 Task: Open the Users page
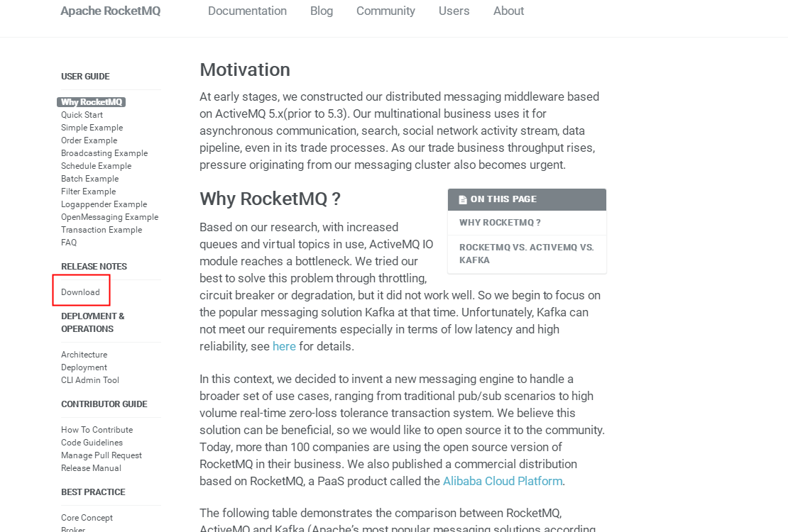pos(454,11)
